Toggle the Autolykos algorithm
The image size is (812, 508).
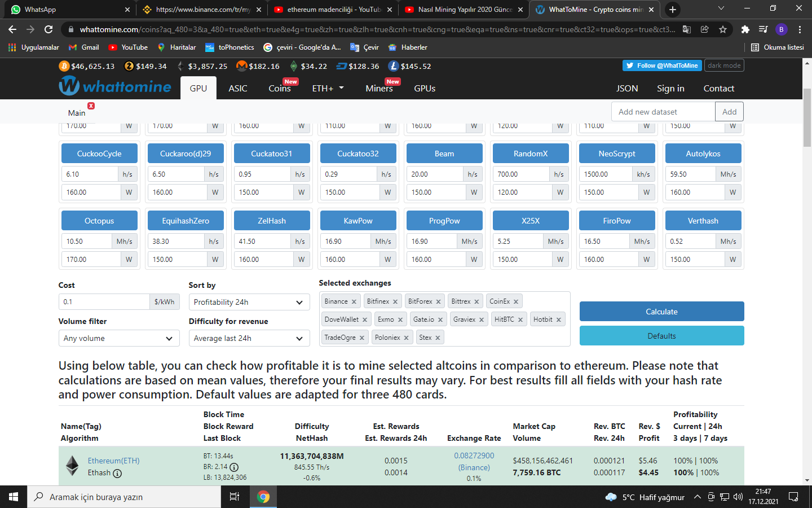pyautogui.click(x=703, y=154)
